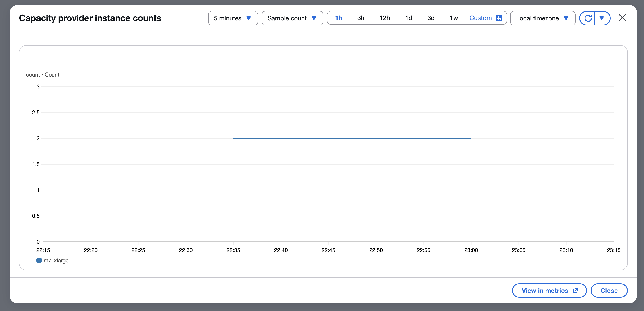Screen dimensions: 644x311
Task: Open the custom range calendar icon
Action: [x=499, y=18]
